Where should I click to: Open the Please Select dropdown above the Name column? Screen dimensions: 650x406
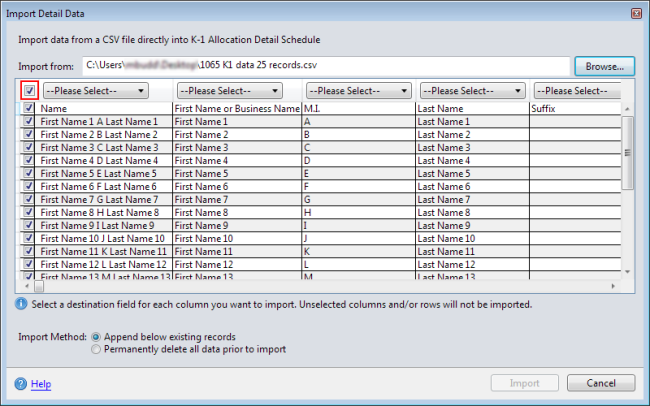(x=95, y=90)
